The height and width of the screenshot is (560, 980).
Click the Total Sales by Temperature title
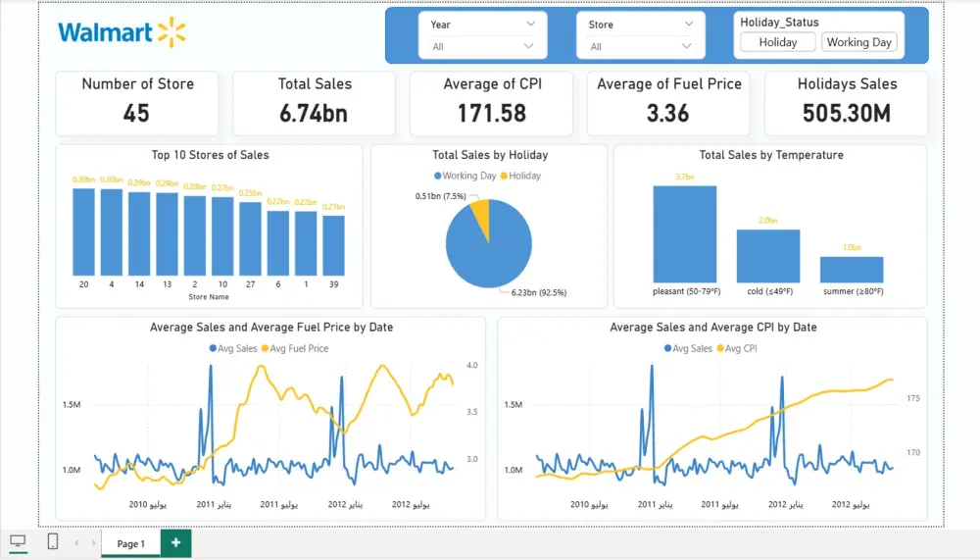click(x=771, y=155)
